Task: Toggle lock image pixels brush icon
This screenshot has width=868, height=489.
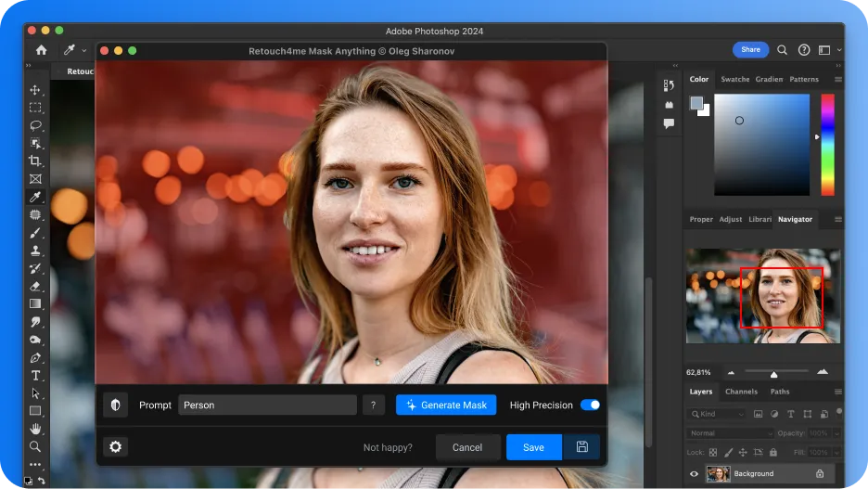Action: click(728, 453)
